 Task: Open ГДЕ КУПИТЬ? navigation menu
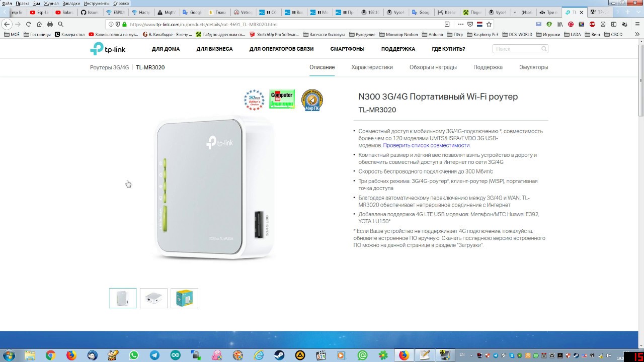click(448, 49)
